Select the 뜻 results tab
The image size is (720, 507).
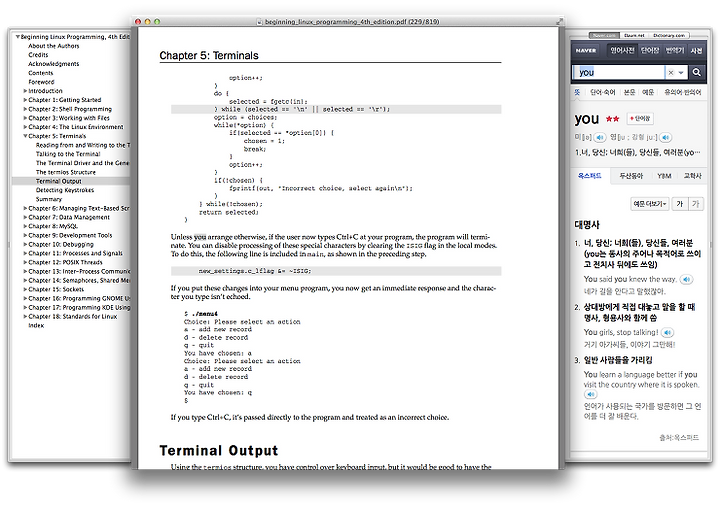pyautogui.click(x=577, y=92)
